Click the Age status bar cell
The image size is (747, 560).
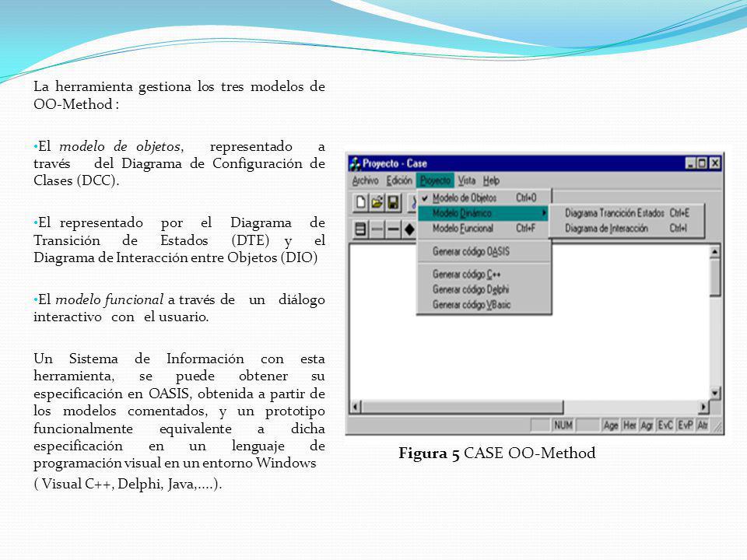pos(610,425)
